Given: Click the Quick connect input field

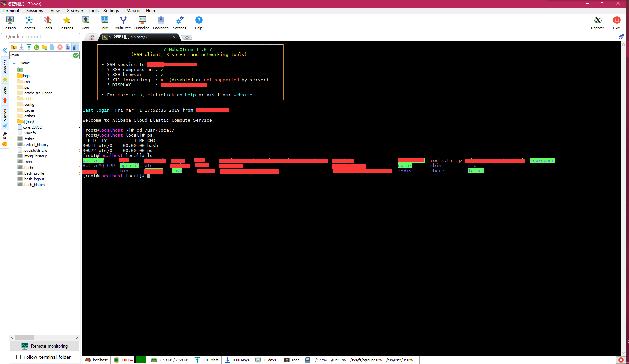Looking at the screenshot, I should [x=40, y=37].
